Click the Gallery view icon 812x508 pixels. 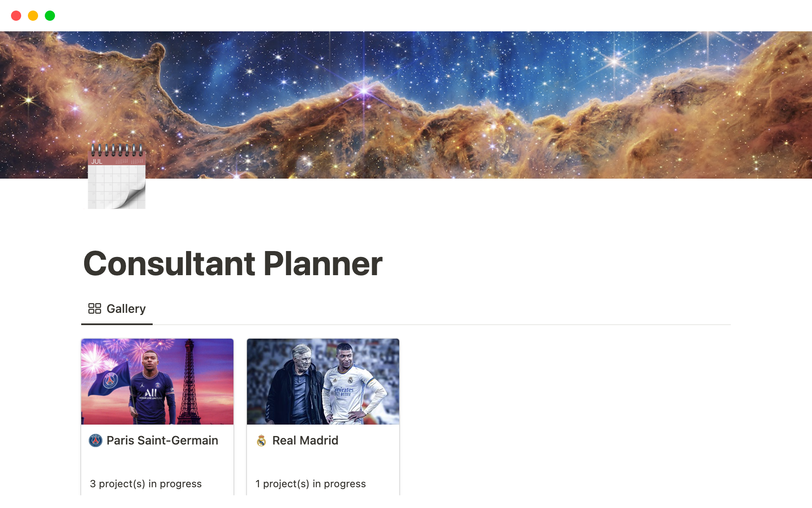[x=94, y=309]
